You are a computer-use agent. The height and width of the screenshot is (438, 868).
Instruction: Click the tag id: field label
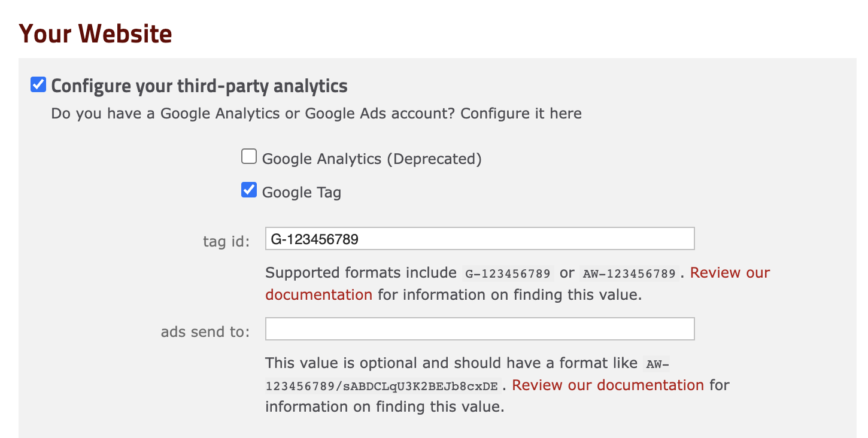coord(226,241)
